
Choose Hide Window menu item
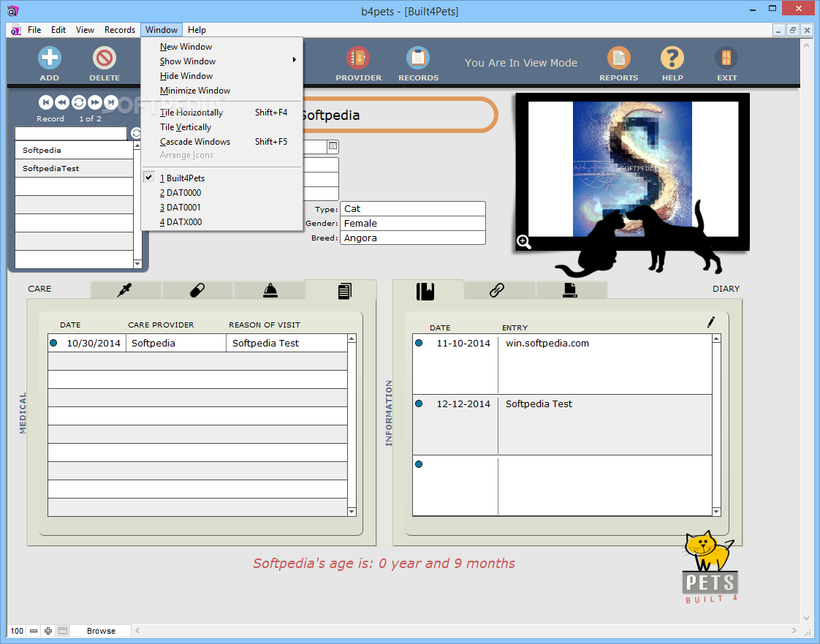221,76
